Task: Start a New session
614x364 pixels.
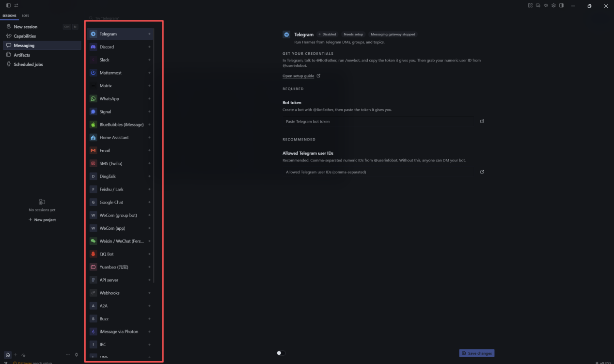Action: pyautogui.click(x=42, y=27)
